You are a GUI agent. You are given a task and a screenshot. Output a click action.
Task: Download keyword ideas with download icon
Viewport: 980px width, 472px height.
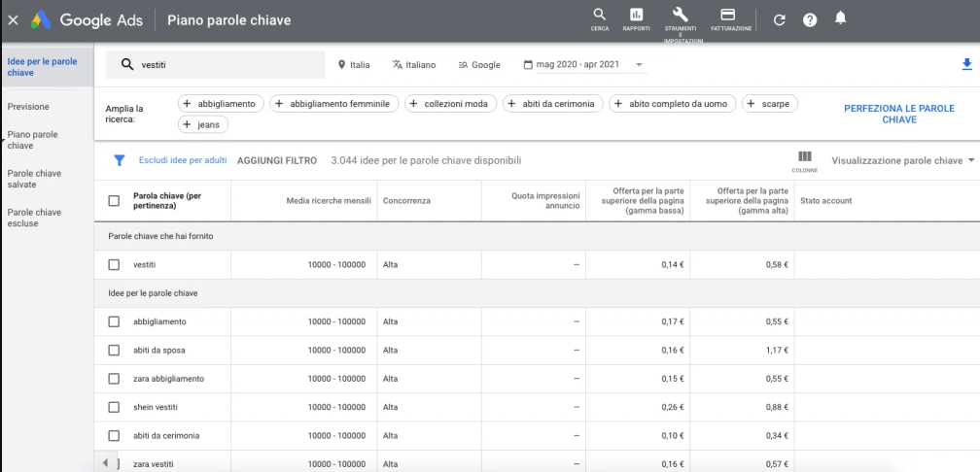tap(966, 64)
